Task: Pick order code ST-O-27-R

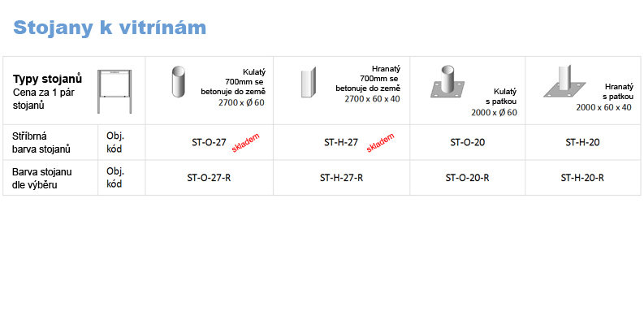Action: click(x=209, y=178)
